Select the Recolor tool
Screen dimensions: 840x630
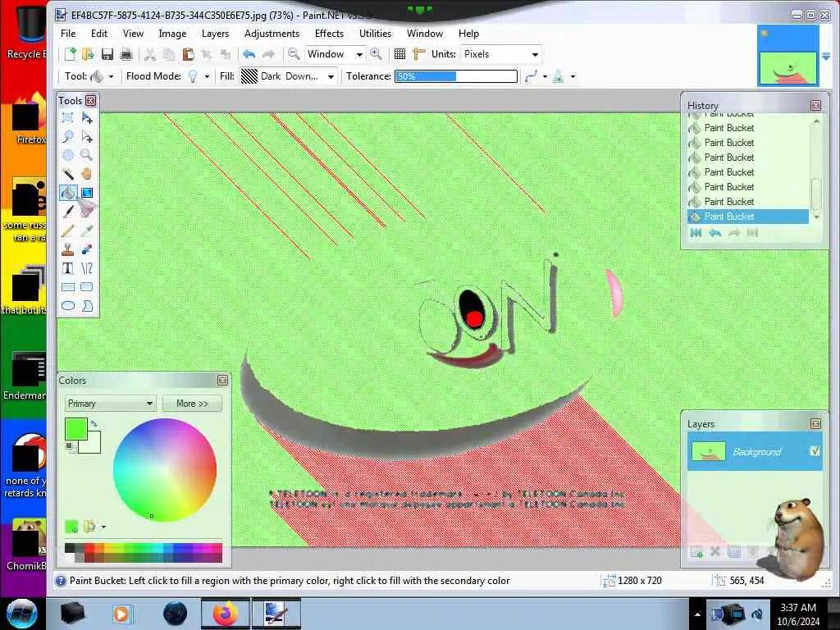(x=87, y=249)
